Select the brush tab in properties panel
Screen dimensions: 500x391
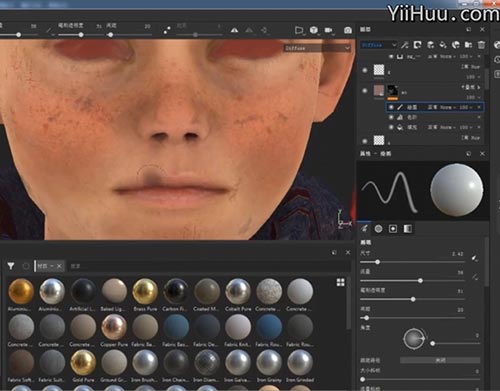364,229
